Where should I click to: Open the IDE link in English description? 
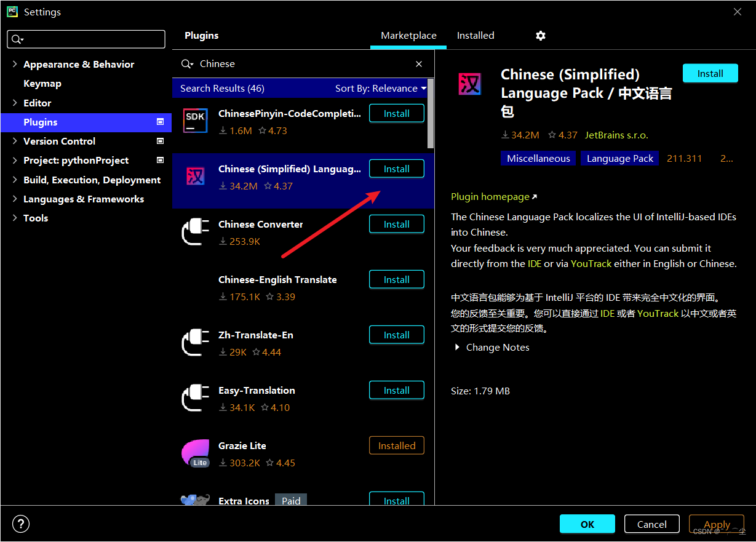[x=535, y=263]
